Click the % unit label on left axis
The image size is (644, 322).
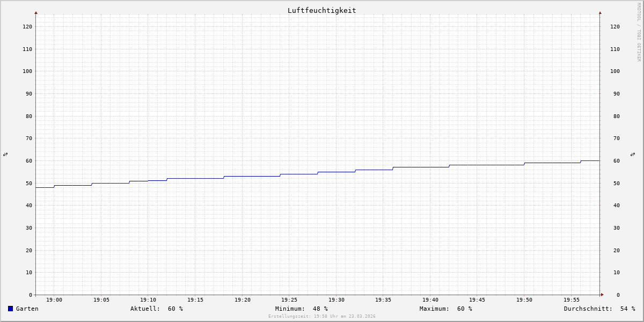[x=5, y=154]
